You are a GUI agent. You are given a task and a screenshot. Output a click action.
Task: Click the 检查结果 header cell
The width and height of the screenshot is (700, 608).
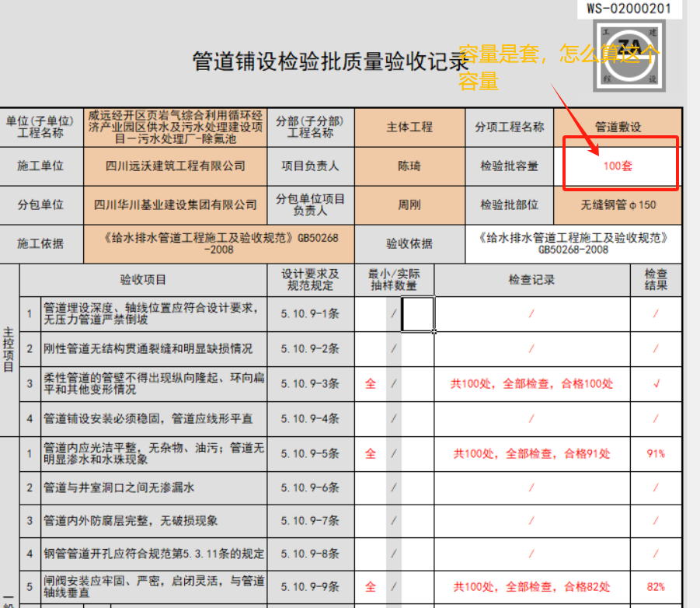[x=656, y=280]
